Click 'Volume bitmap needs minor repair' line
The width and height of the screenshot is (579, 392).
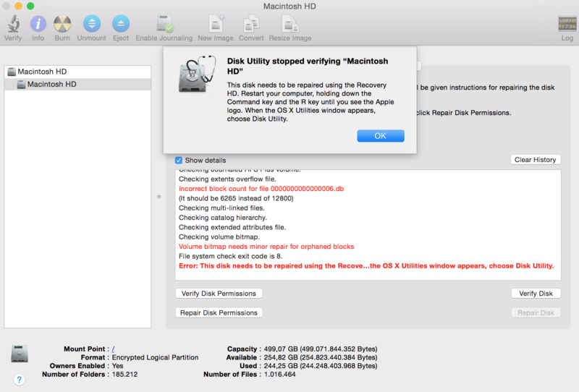(266, 247)
